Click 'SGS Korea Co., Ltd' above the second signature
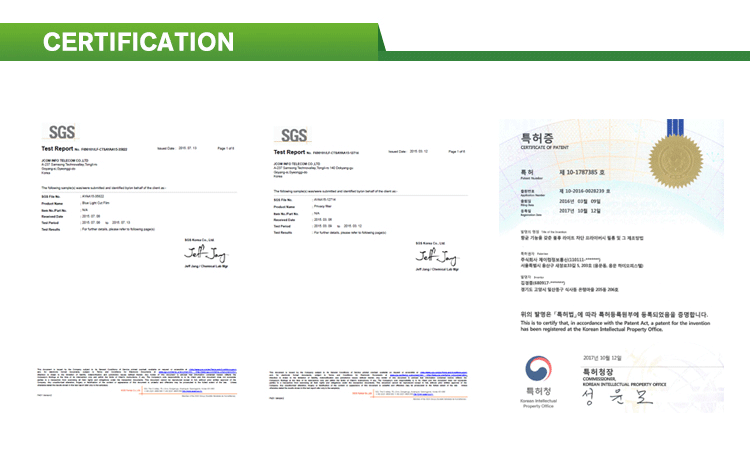 [430, 243]
